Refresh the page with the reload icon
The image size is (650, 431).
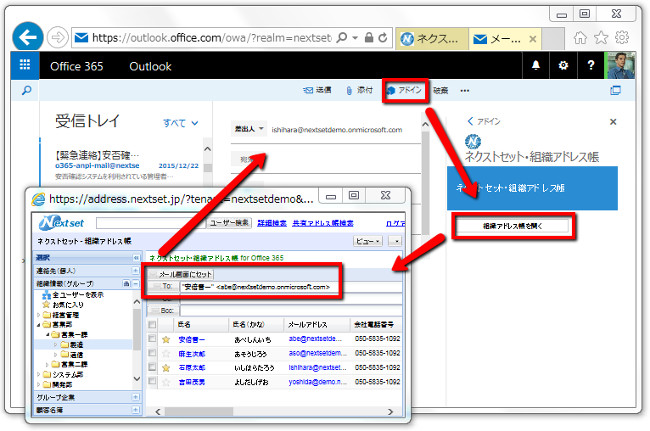pyautogui.click(x=383, y=38)
